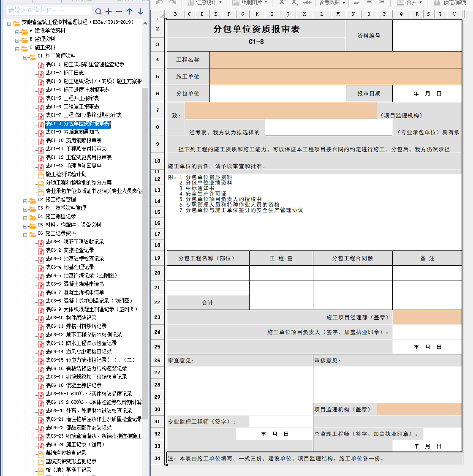Collapse the C1 施工管理资料 node
The height and width of the screenshot is (476, 473).
[25, 57]
